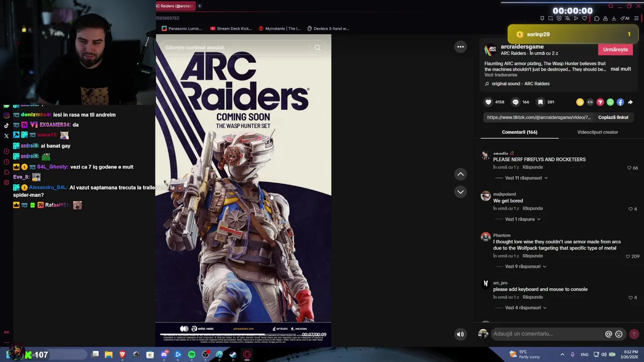Click 'original sound - ARC Raiders' link
This screenshot has width=644, height=362.
click(520, 84)
